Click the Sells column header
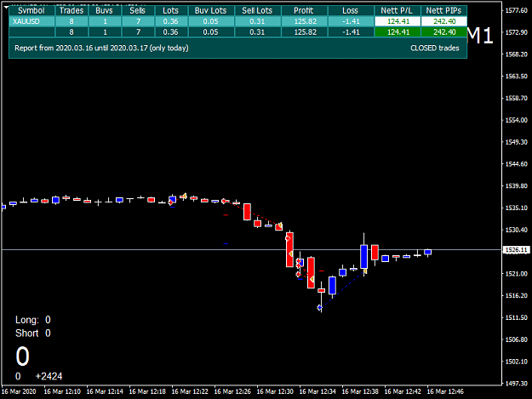Screen dimensions: 532x399 click(x=138, y=10)
